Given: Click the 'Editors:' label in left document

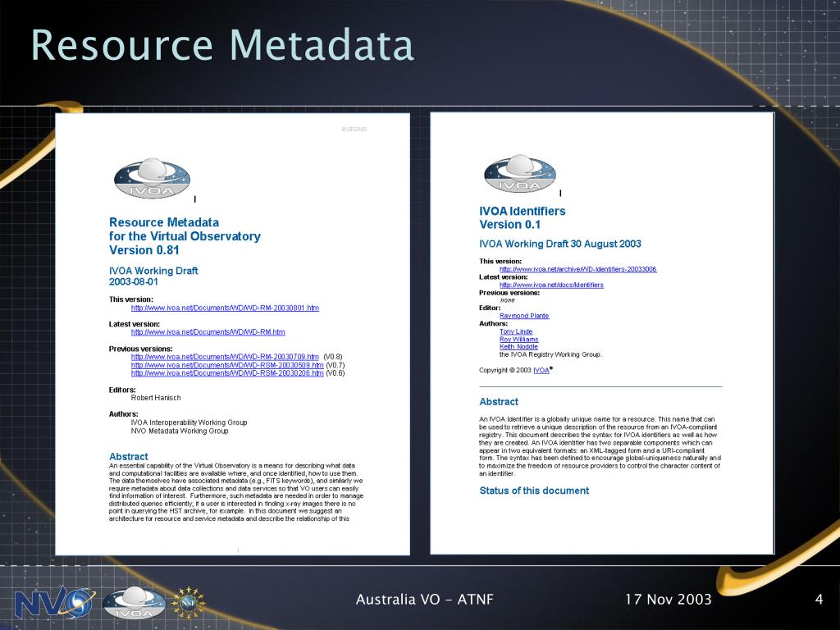Looking at the screenshot, I should (x=122, y=390).
